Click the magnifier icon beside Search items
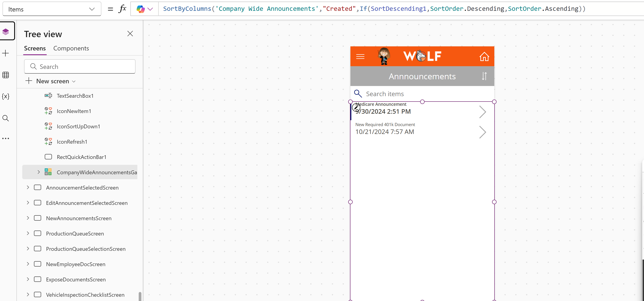The width and height of the screenshot is (644, 301). [x=358, y=94]
